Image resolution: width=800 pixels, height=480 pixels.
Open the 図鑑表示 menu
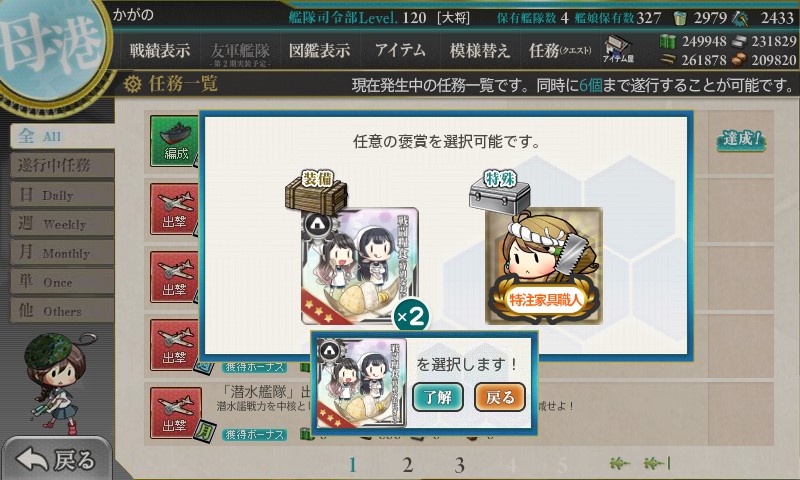[x=319, y=50]
